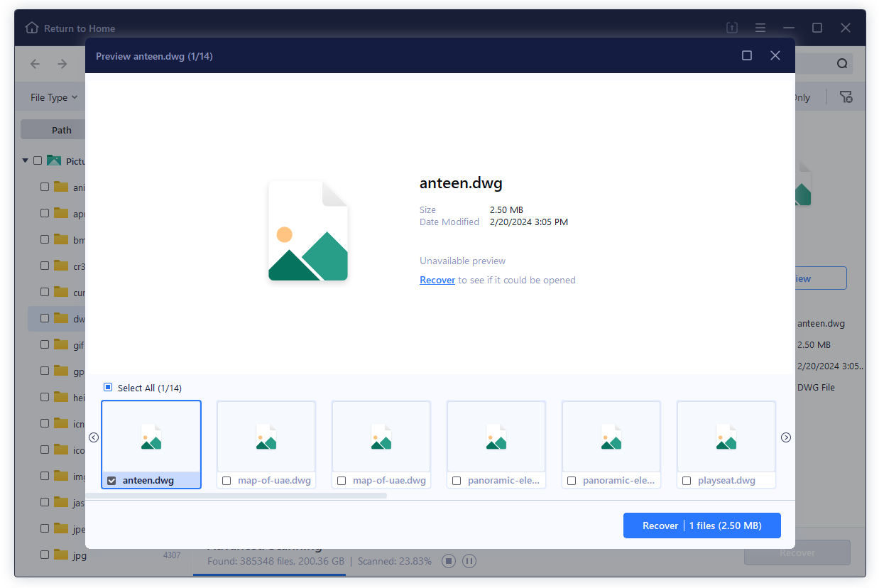Open the hamburger menu in title bar

(x=760, y=28)
